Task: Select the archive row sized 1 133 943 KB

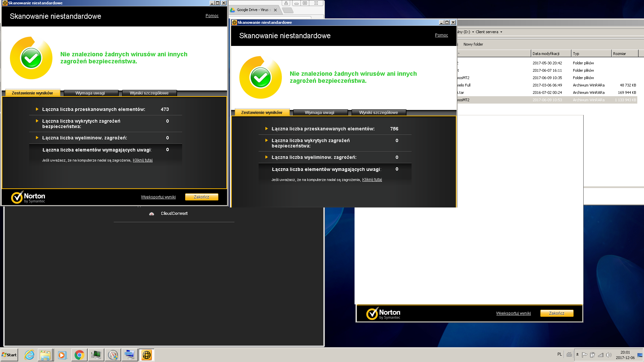Action: click(547, 100)
